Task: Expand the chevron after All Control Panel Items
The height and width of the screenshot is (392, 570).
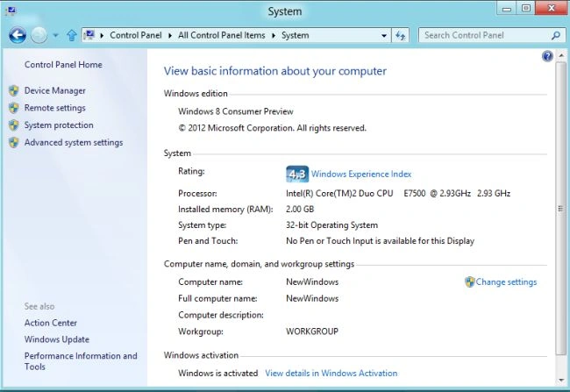Action: [274, 36]
